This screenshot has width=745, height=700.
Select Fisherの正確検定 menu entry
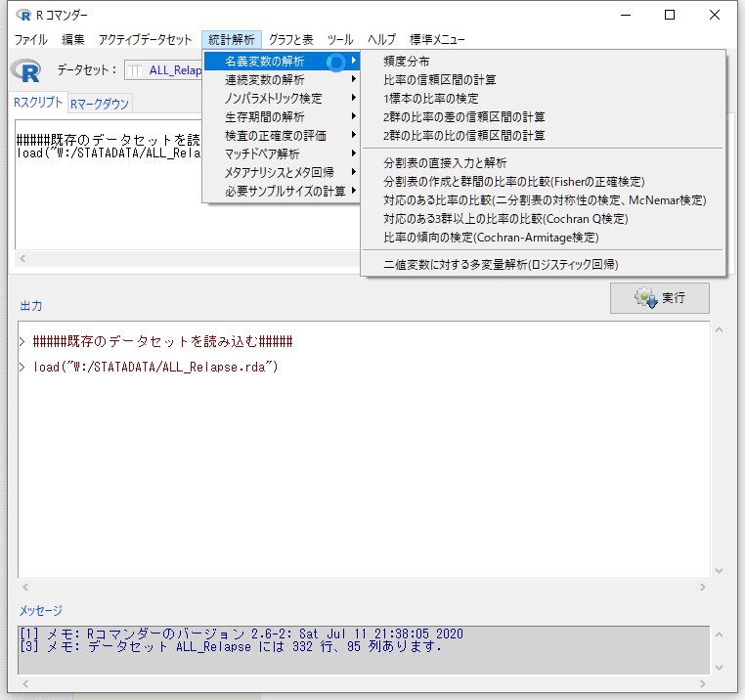pyautogui.click(x=543, y=182)
